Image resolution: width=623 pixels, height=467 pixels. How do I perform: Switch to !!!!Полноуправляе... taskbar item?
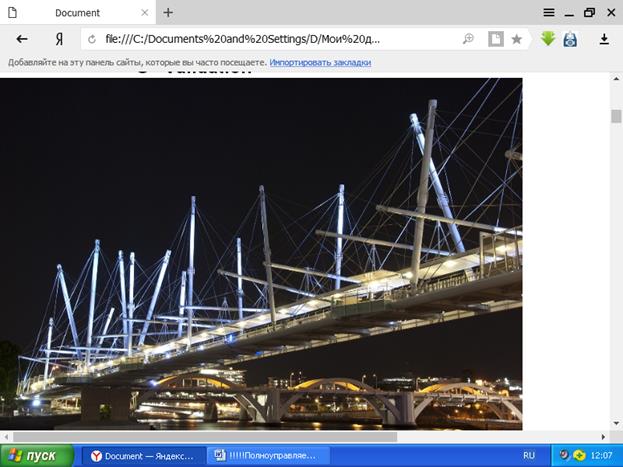click(x=268, y=456)
